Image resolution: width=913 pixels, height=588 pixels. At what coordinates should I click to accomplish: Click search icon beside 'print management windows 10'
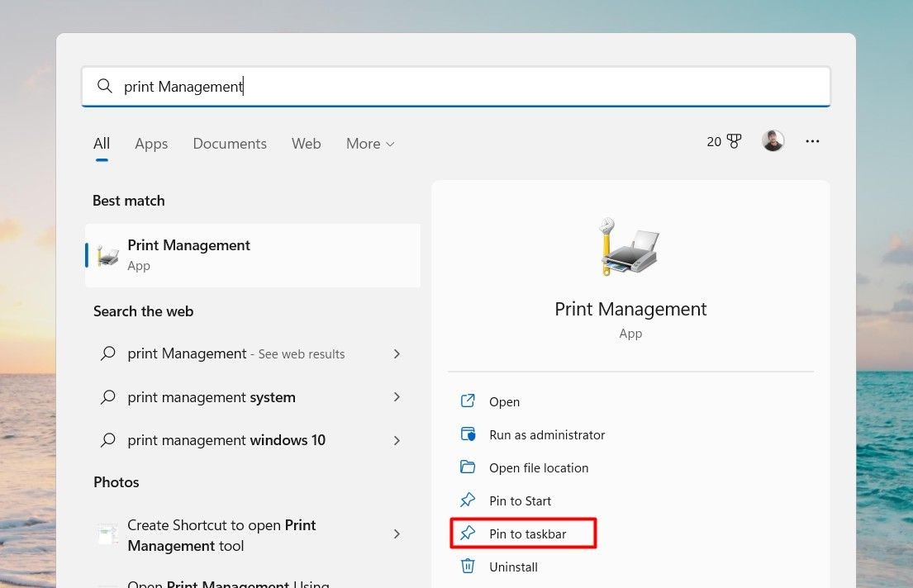click(107, 440)
